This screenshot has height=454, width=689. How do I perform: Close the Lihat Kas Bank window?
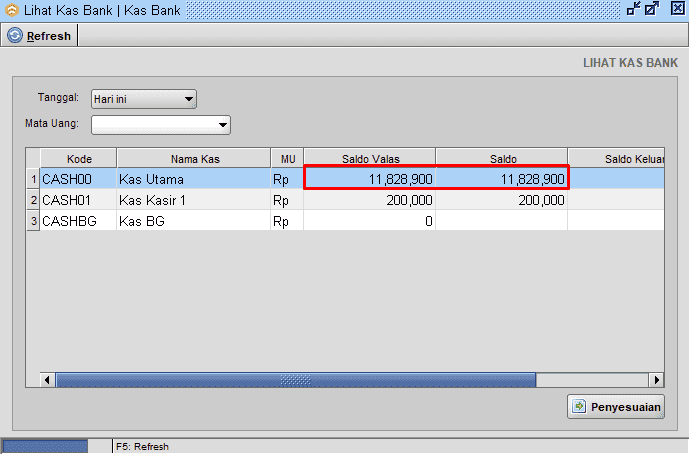tap(677, 8)
